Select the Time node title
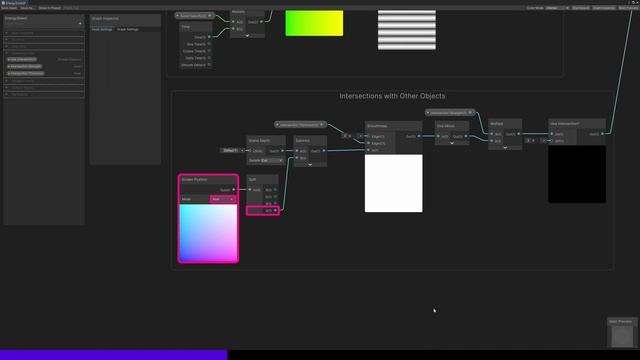Image resolution: width=640 pixels, height=360 pixels. point(186,27)
